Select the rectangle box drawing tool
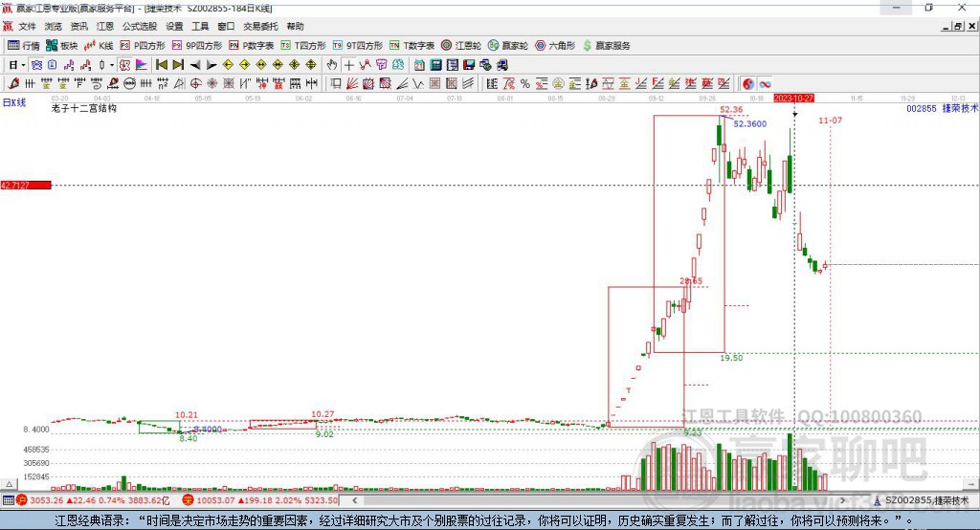This screenshot has width=980, height=530. point(336,84)
